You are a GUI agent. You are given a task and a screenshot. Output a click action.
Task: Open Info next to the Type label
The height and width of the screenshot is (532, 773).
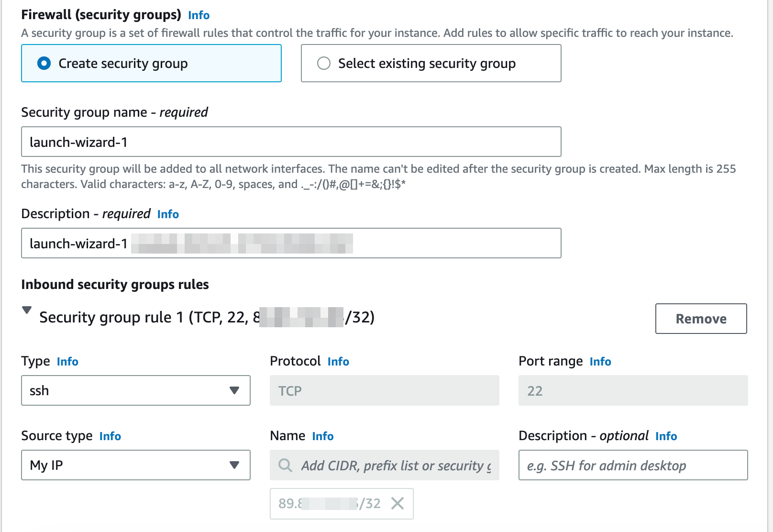pyautogui.click(x=67, y=362)
